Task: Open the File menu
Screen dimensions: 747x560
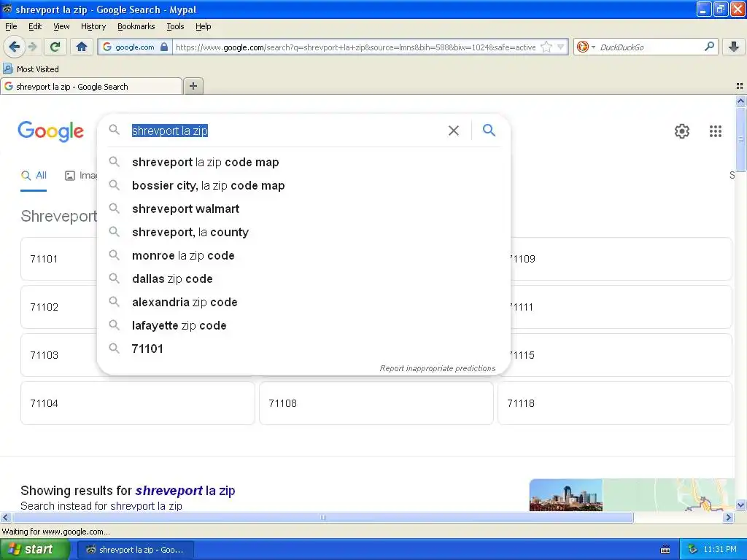Action: click(x=11, y=26)
